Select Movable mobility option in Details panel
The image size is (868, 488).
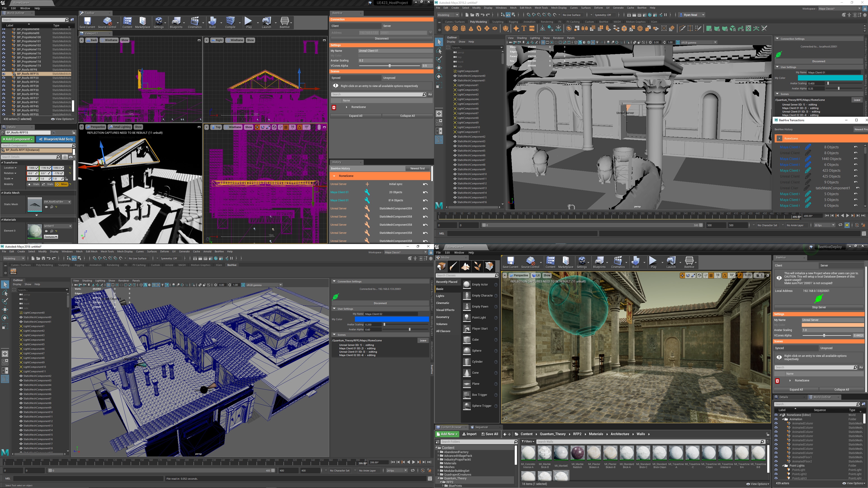coord(62,184)
